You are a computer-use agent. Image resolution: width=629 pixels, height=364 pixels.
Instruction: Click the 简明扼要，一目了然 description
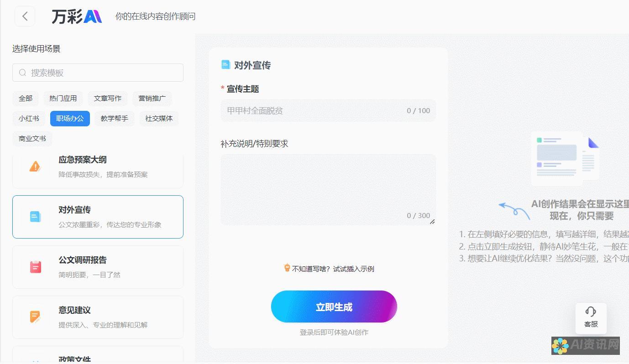(x=89, y=275)
